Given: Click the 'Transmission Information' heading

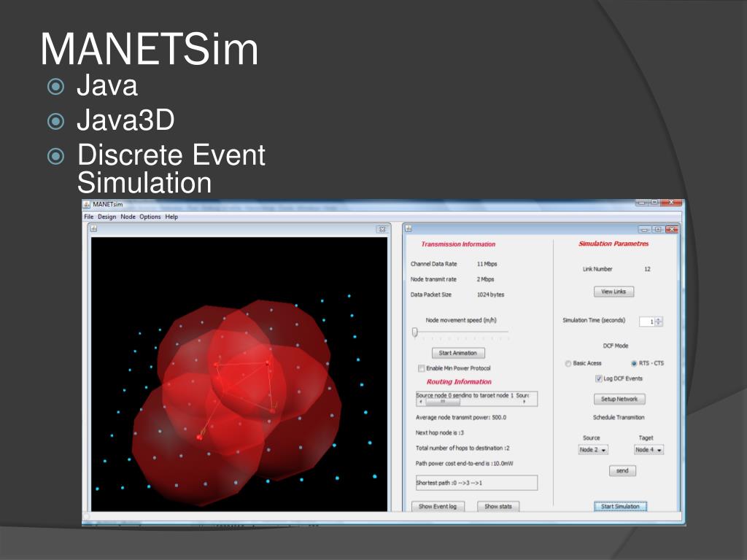Looking at the screenshot, I should tap(458, 244).
